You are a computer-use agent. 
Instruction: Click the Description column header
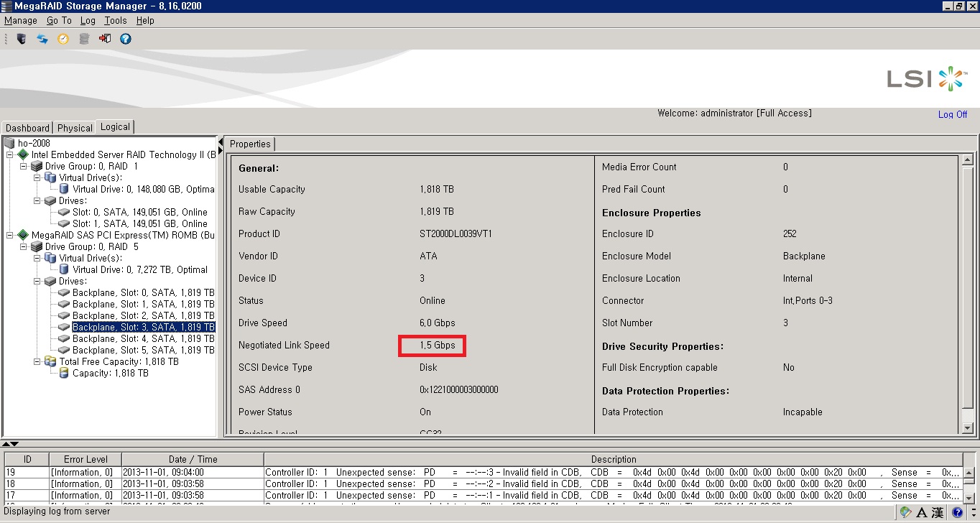pyautogui.click(x=614, y=459)
